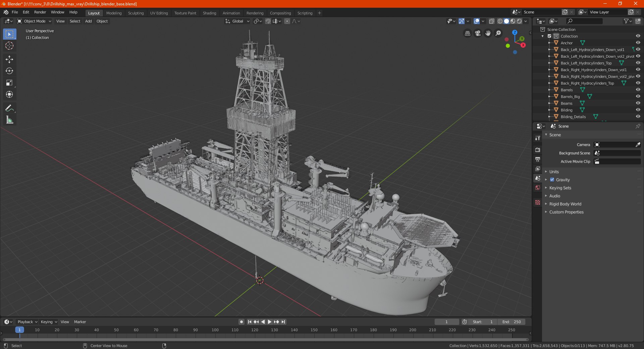Click the Background Scene field
Image resolution: width=644 pixels, height=349 pixels.
click(617, 153)
